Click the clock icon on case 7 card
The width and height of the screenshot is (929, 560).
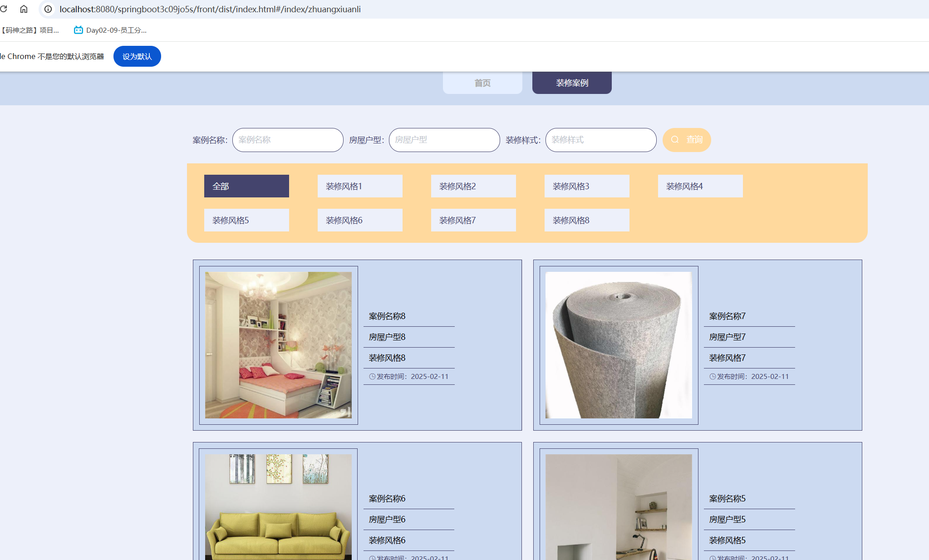(713, 377)
